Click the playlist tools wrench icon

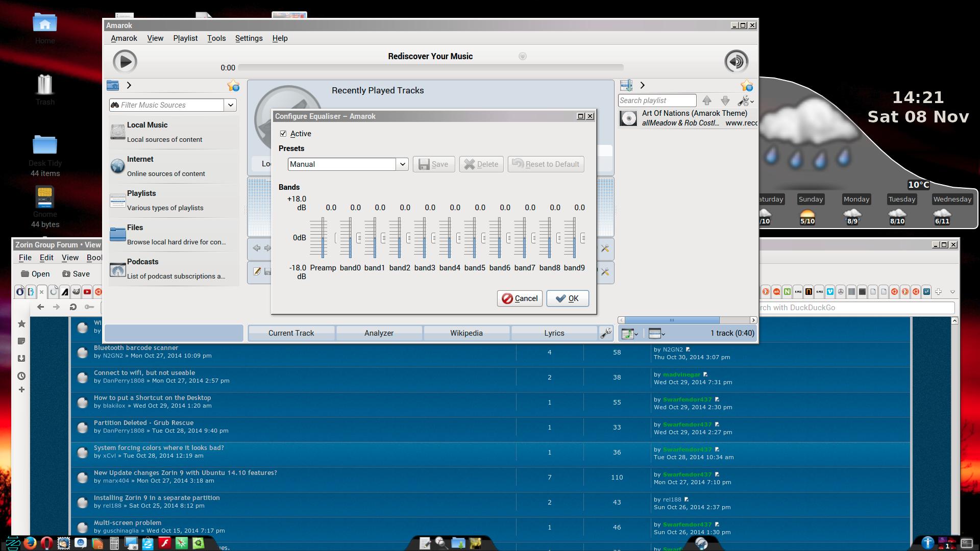745,101
